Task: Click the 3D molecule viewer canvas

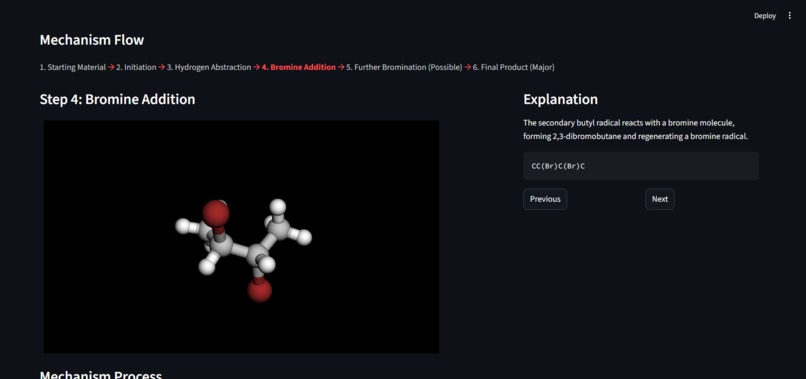Action: point(241,237)
